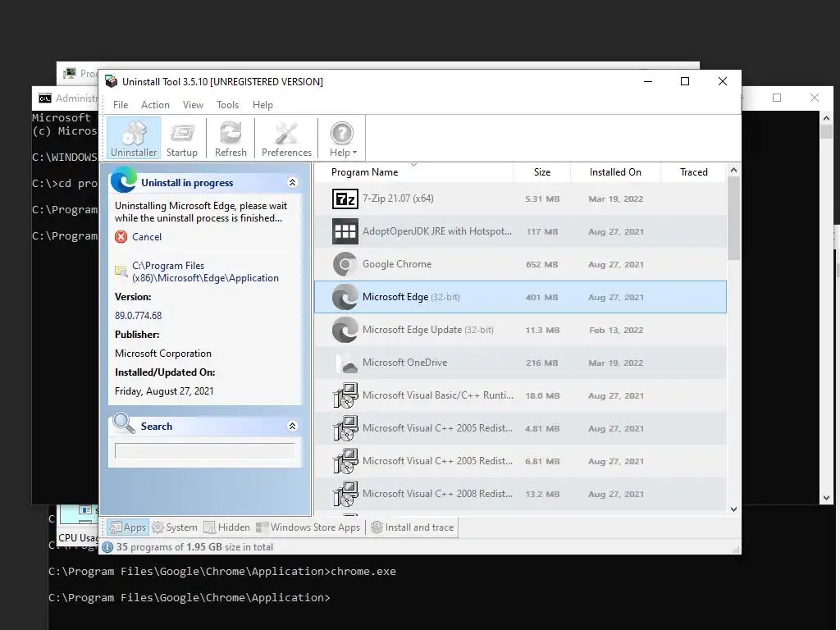
Task: Click the Edge logo in details panel
Action: click(124, 180)
